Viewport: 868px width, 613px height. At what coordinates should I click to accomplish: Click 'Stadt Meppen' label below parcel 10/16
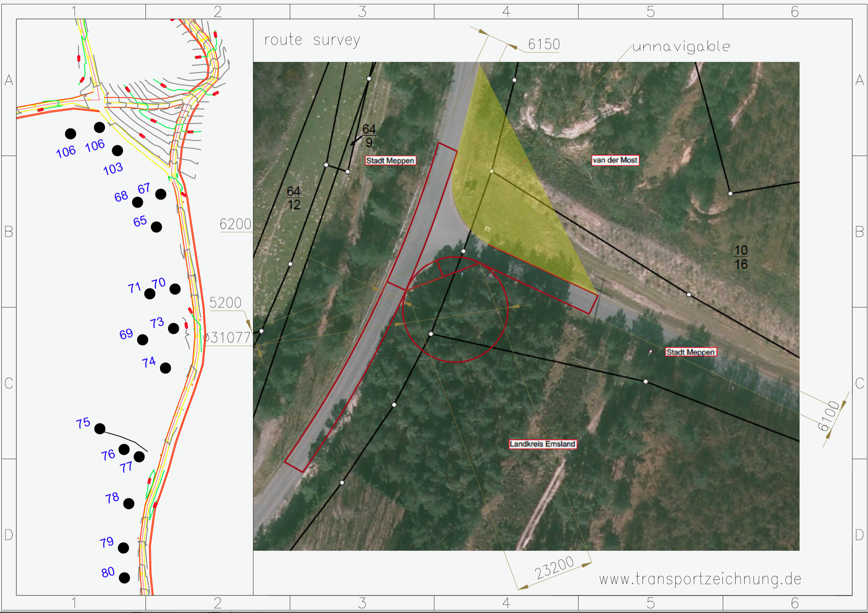(691, 352)
